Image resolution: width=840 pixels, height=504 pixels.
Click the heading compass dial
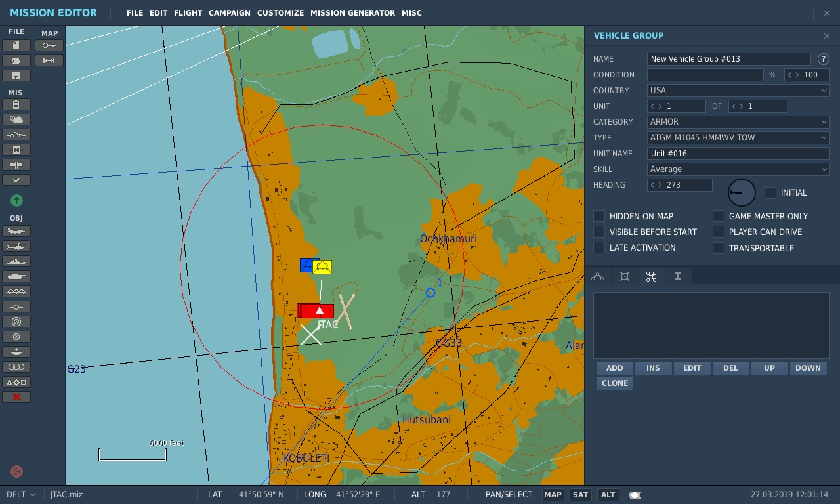pyautogui.click(x=742, y=193)
